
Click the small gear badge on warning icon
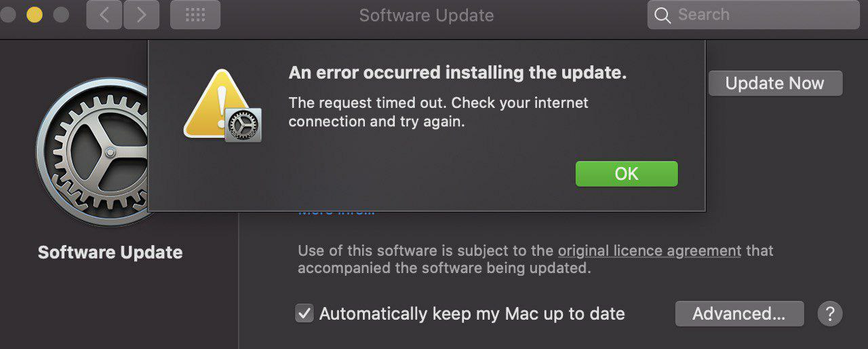pyautogui.click(x=243, y=124)
